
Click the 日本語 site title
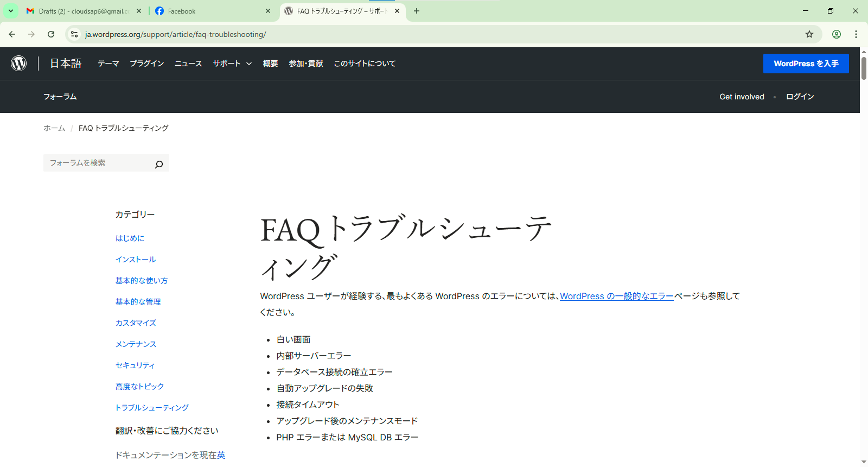click(66, 64)
